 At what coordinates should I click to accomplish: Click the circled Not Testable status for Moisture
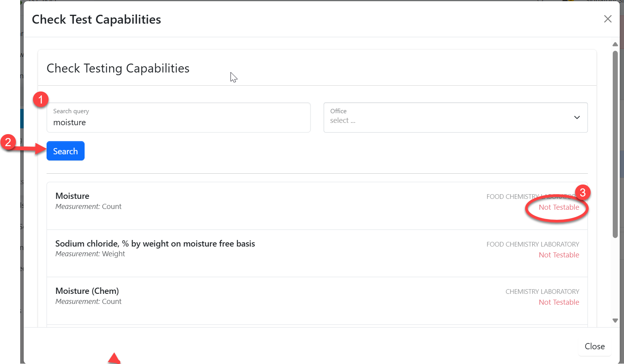pyautogui.click(x=559, y=207)
